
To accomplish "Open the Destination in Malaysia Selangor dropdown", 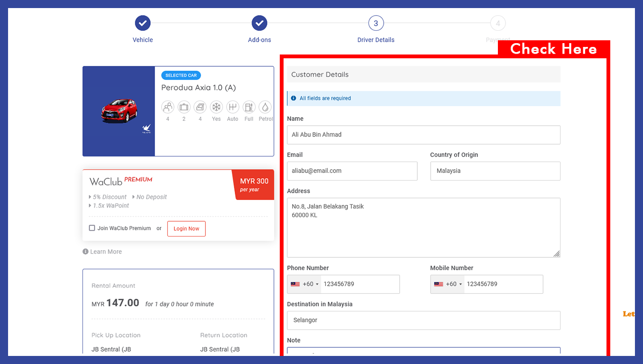I will [423, 320].
